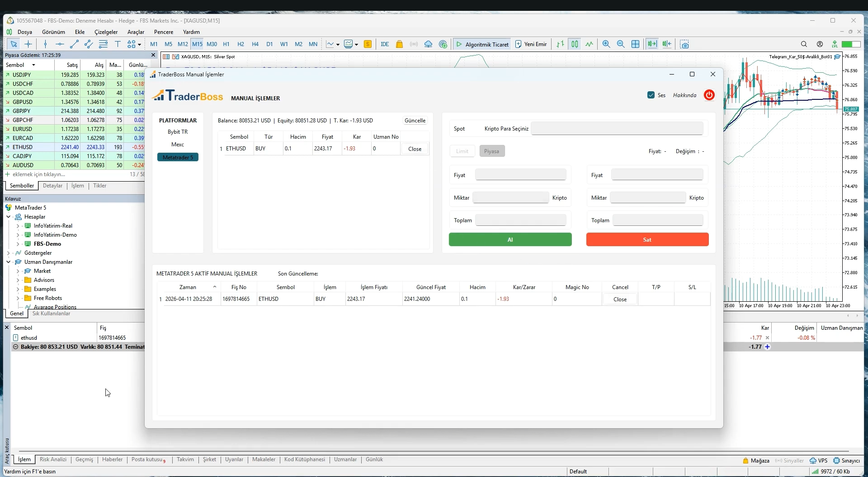The image size is (868, 477).
Task: Close the Piyasa Gözlemi panel
Action: click(153, 55)
